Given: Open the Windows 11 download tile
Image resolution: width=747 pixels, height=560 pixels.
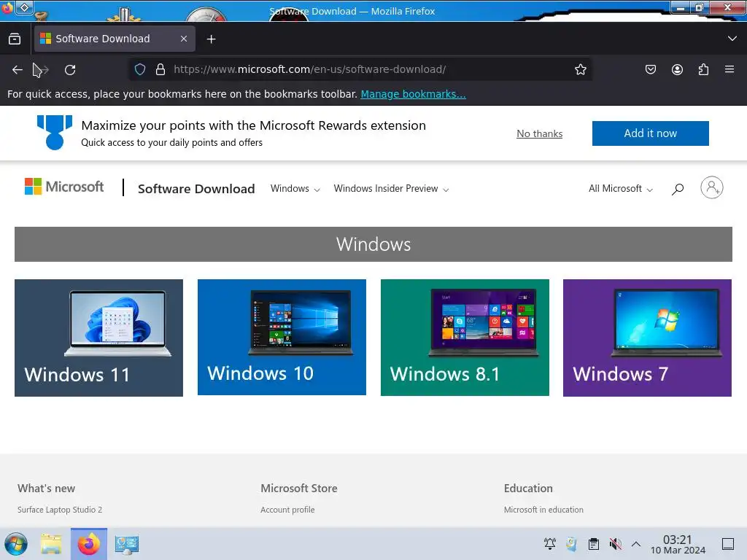Looking at the screenshot, I should [98, 338].
